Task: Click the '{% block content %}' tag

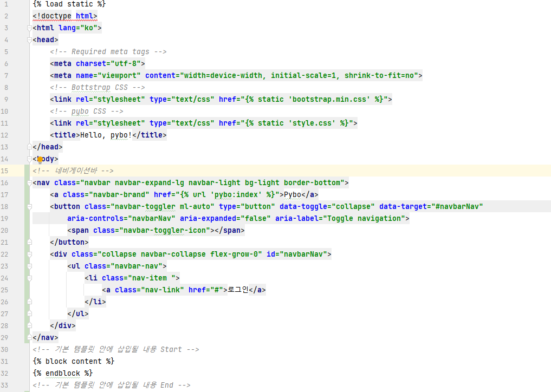Action: [74, 362]
